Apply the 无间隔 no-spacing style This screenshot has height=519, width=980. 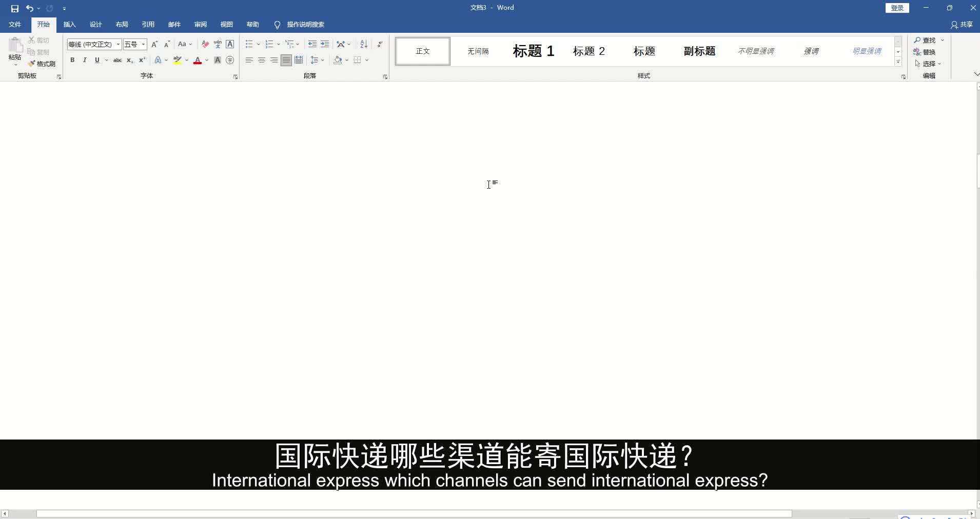pos(478,51)
